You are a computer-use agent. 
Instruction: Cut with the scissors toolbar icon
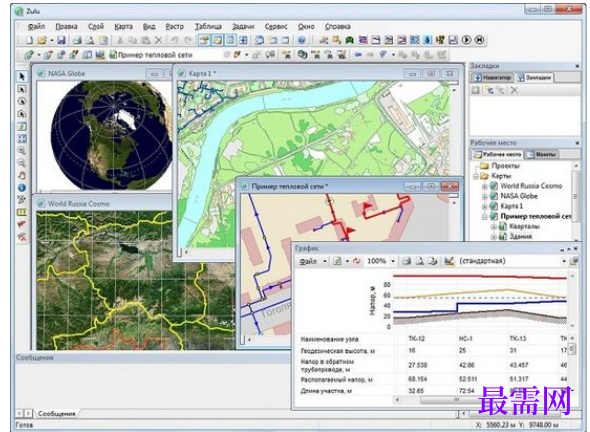pos(120,40)
